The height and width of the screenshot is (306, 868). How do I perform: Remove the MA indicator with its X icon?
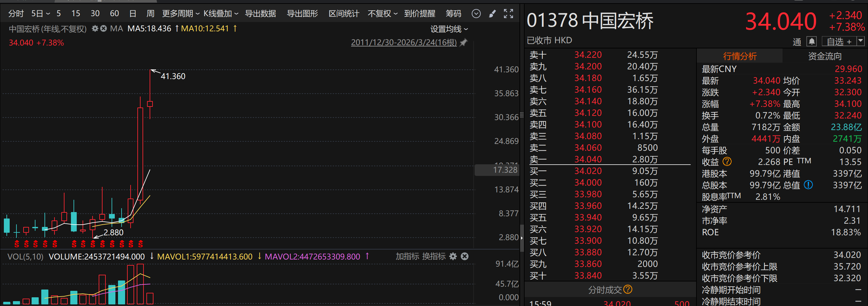tap(104, 29)
